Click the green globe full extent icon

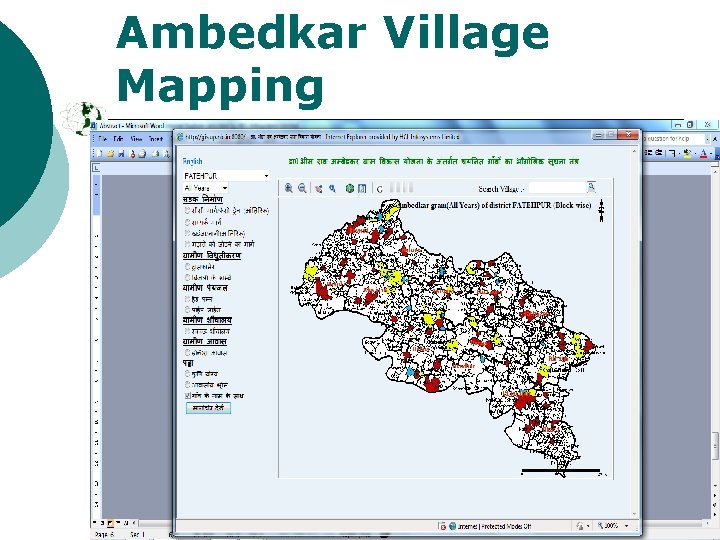[x=350, y=188]
